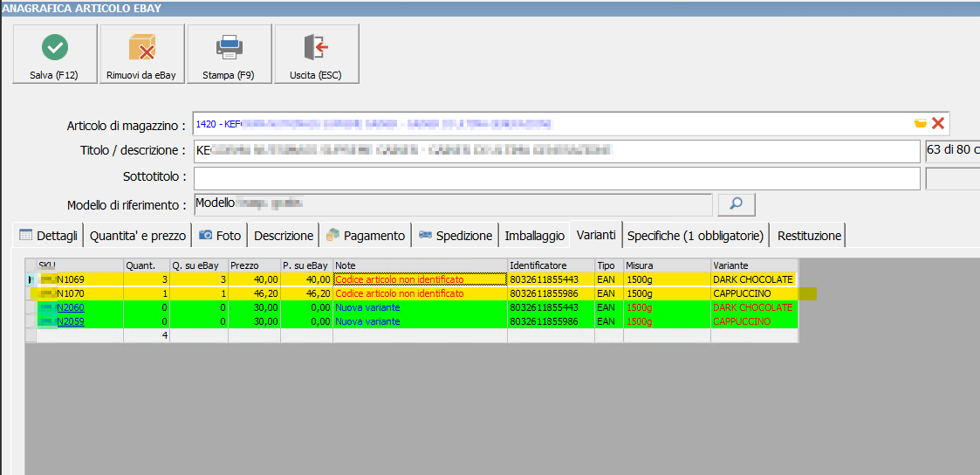The height and width of the screenshot is (475, 980).
Task: Click the total quantity 4 cell
Action: pyautogui.click(x=147, y=335)
